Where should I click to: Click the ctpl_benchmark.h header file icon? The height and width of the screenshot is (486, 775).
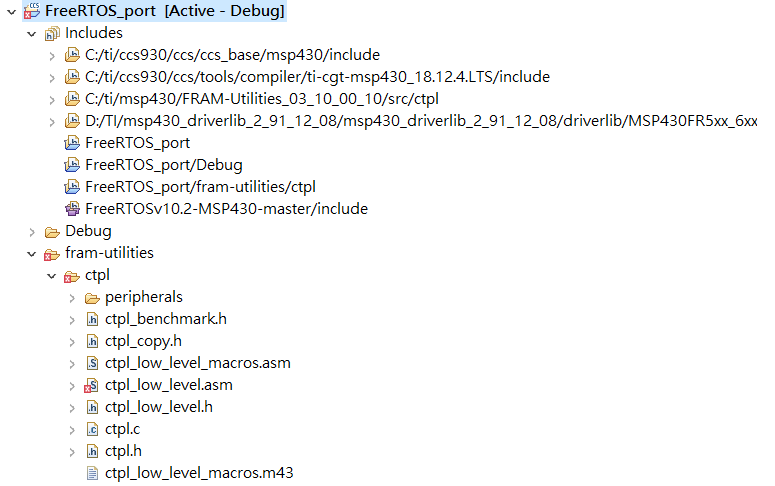pyautogui.click(x=92, y=319)
